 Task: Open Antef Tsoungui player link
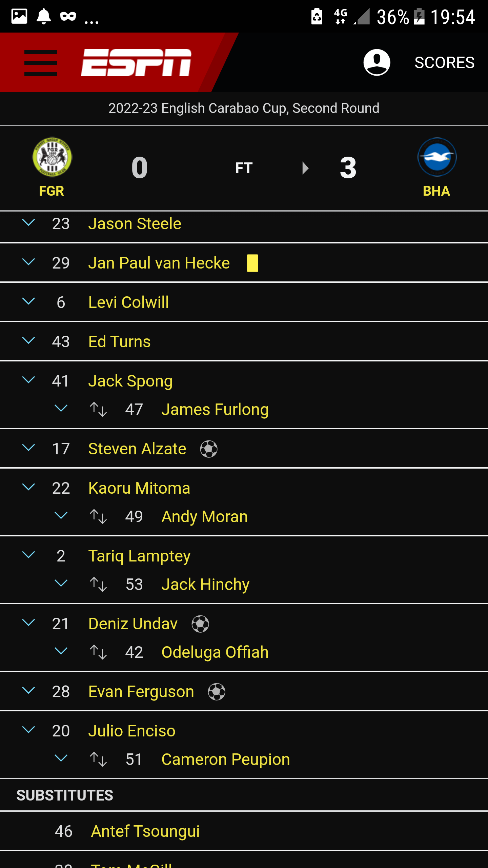coord(145,831)
